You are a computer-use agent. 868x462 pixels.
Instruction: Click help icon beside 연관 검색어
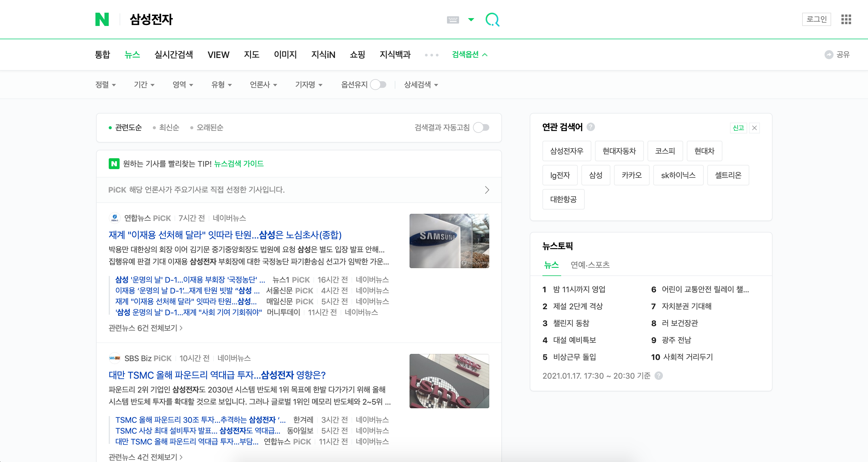590,127
